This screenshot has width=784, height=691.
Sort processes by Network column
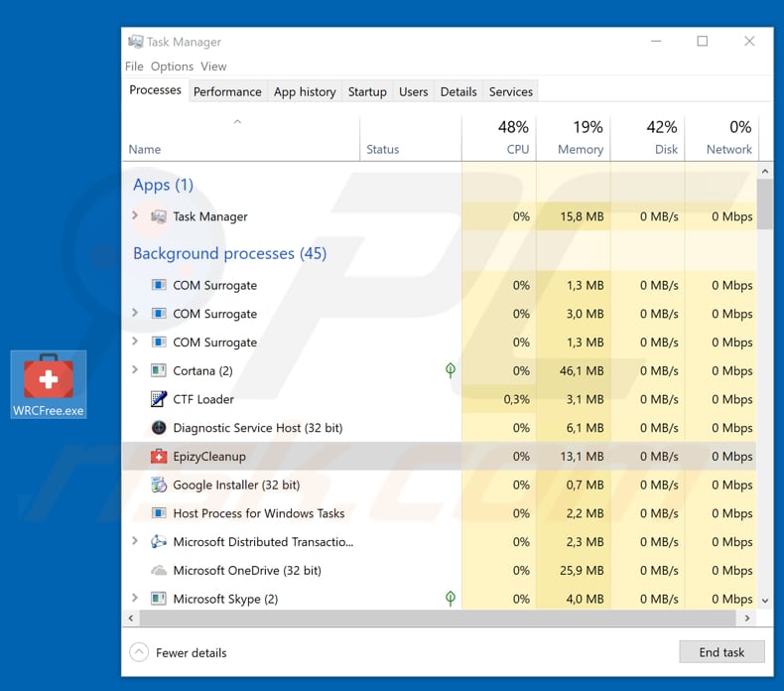(x=721, y=139)
